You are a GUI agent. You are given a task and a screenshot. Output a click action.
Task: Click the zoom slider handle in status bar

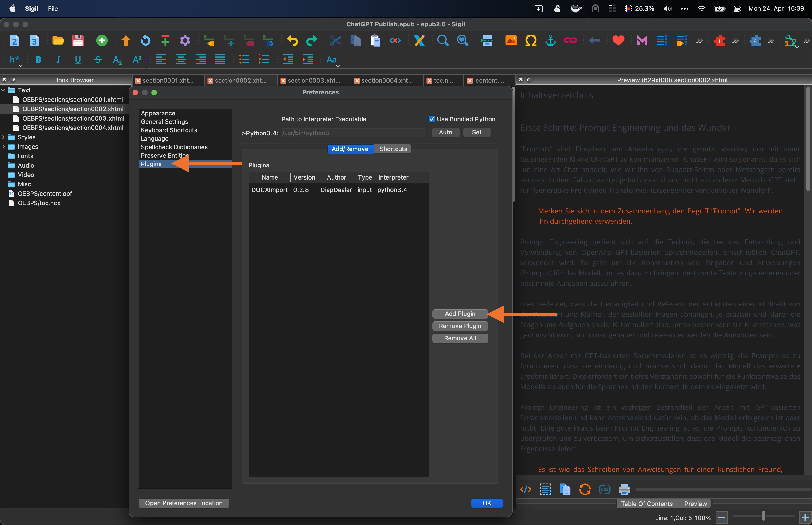click(763, 516)
